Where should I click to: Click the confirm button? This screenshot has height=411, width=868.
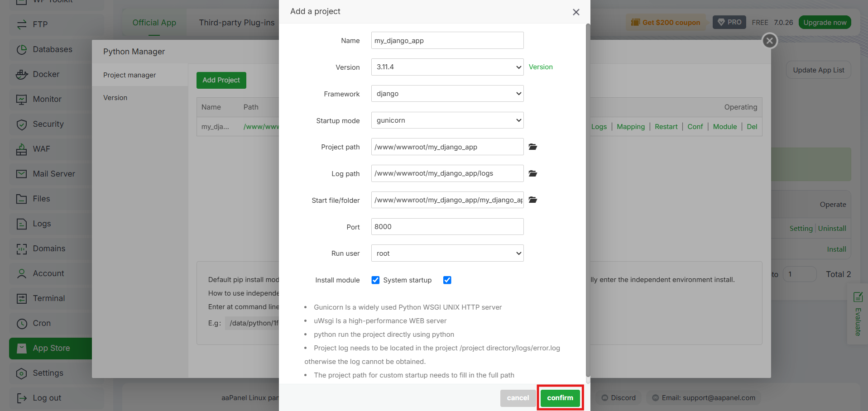[x=560, y=398]
